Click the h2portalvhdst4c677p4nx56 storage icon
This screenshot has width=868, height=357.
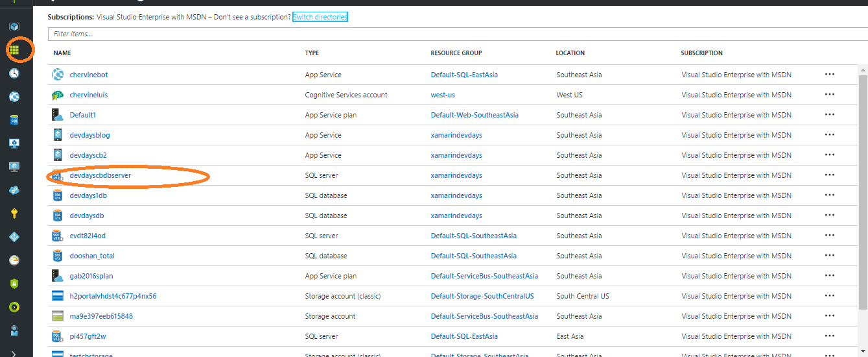click(58, 296)
